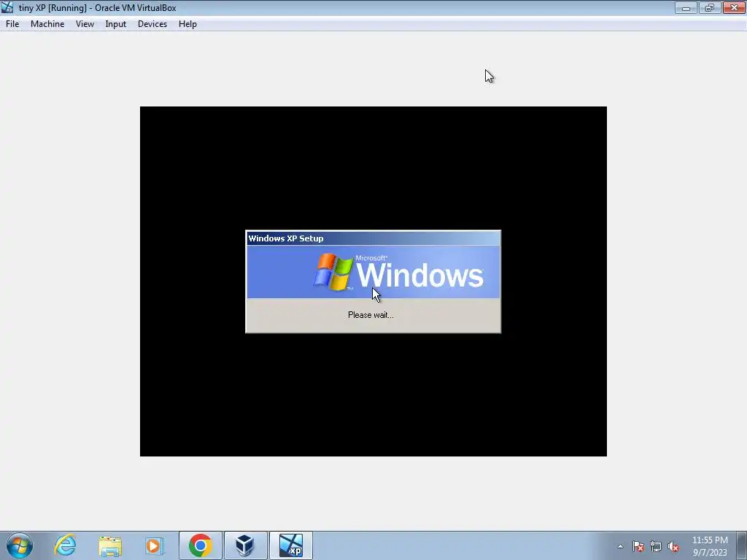Select the tiny XP VM taskbar button
This screenshot has height=560, width=747.
click(x=290, y=545)
